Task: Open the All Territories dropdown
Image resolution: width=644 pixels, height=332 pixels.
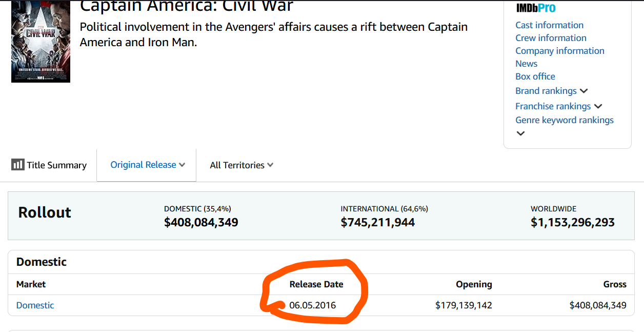Action: (241, 165)
